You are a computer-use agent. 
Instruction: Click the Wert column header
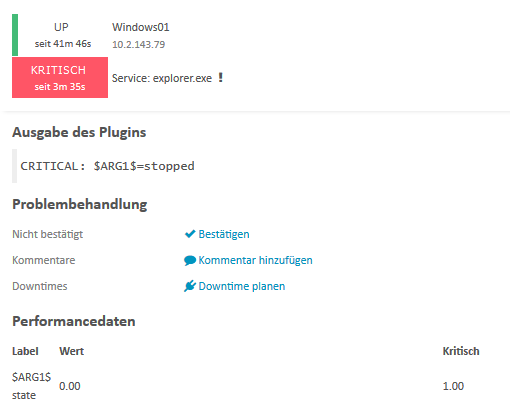click(x=72, y=351)
